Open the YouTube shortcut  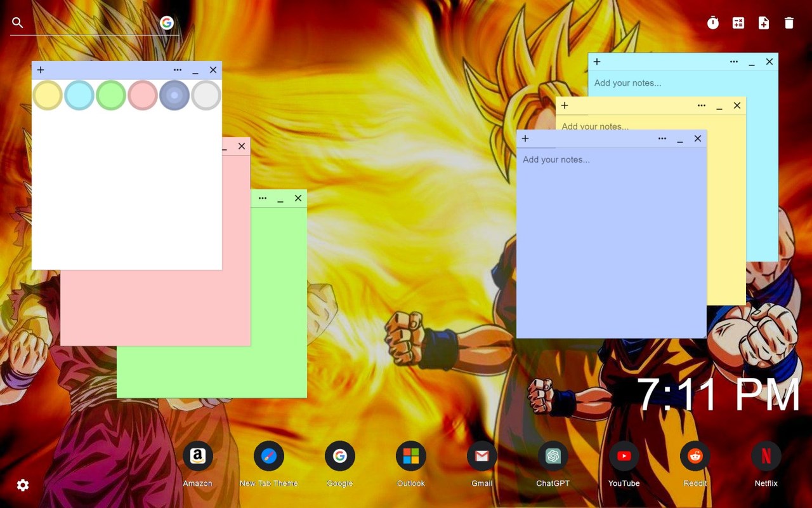pyautogui.click(x=624, y=456)
